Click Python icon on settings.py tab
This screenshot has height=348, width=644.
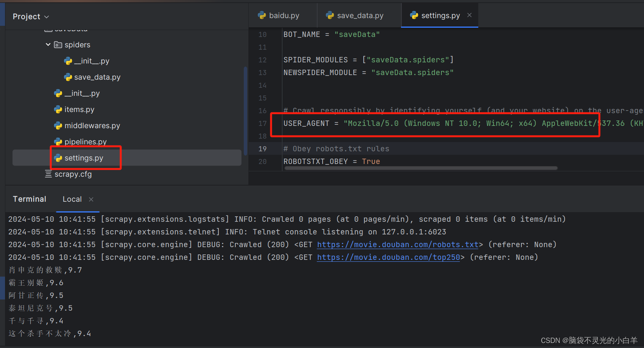pyautogui.click(x=414, y=15)
